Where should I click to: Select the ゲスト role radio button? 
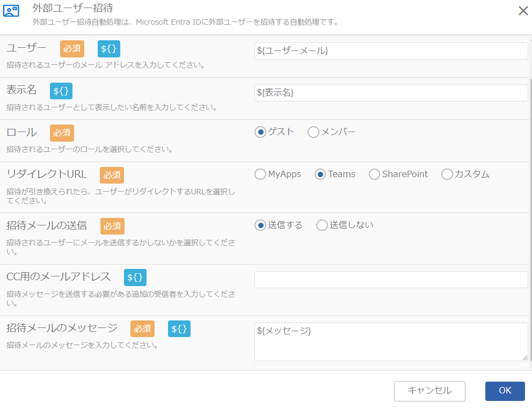[x=260, y=132]
